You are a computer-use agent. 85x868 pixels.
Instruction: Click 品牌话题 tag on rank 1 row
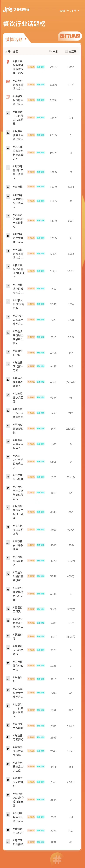[31, 67]
